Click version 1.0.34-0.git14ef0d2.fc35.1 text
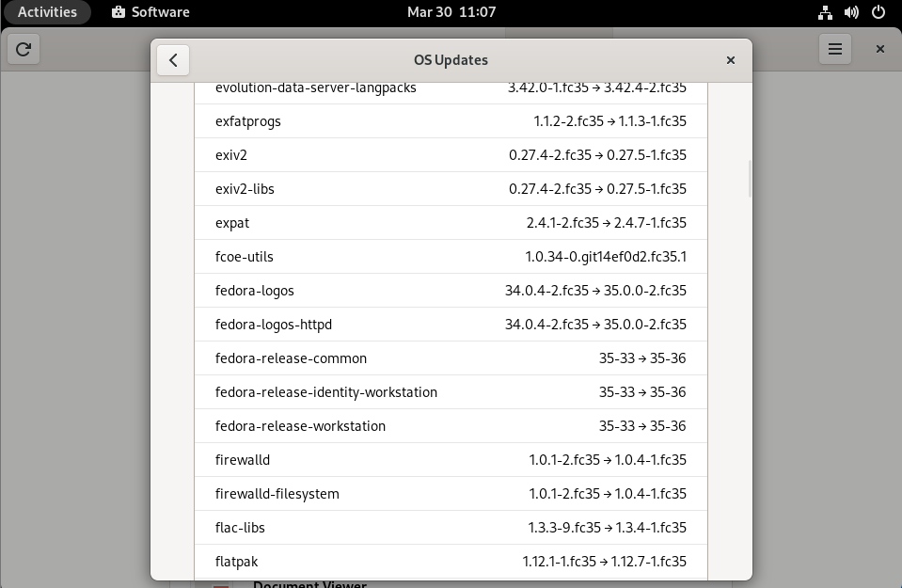This screenshot has height=588, width=902. [606, 257]
